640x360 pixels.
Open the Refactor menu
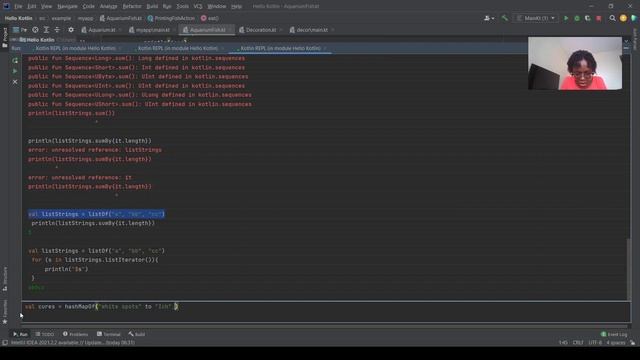(x=132, y=7)
